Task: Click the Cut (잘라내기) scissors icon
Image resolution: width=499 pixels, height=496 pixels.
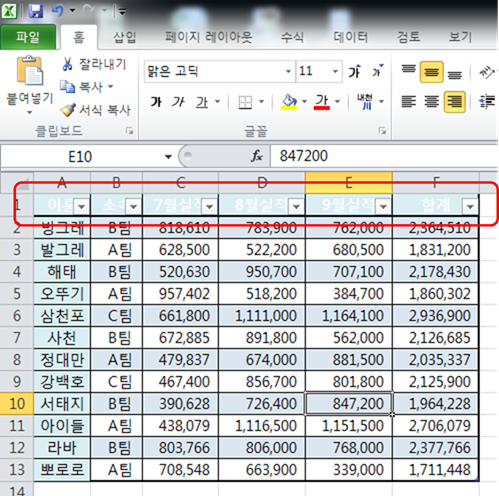Action: [68, 64]
